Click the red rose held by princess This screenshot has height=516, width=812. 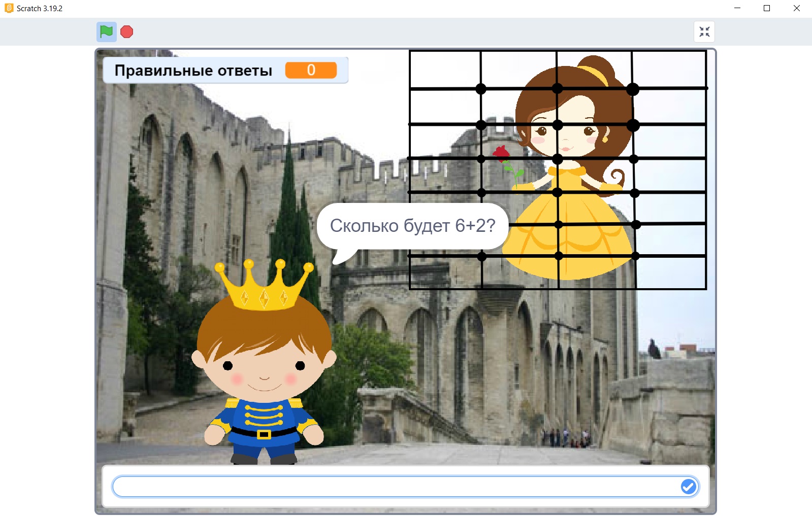point(501,153)
